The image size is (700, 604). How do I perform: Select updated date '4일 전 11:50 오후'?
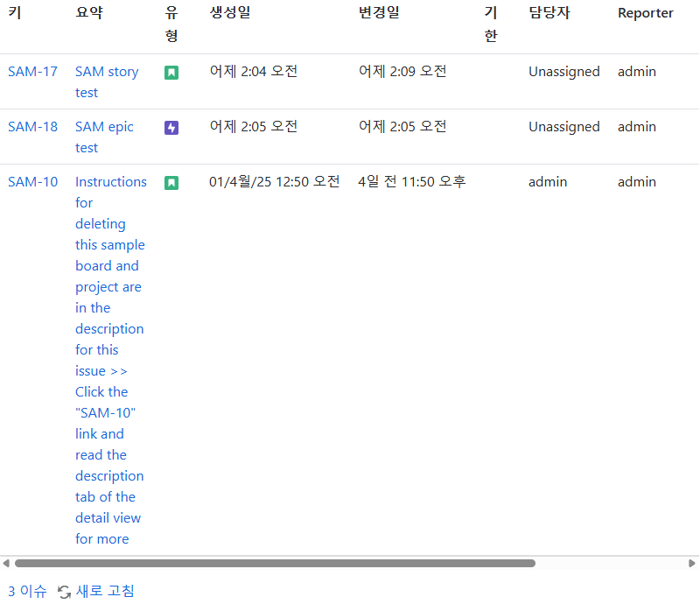pos(412,182)
